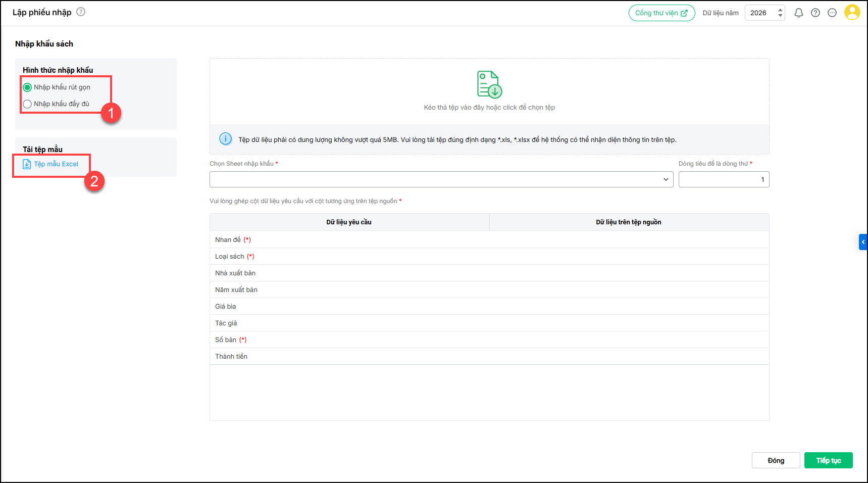Select Nhập khẩu rút gọn radio option
The width and height of the screenshot is (868, 483).
[x=28, y=87]
